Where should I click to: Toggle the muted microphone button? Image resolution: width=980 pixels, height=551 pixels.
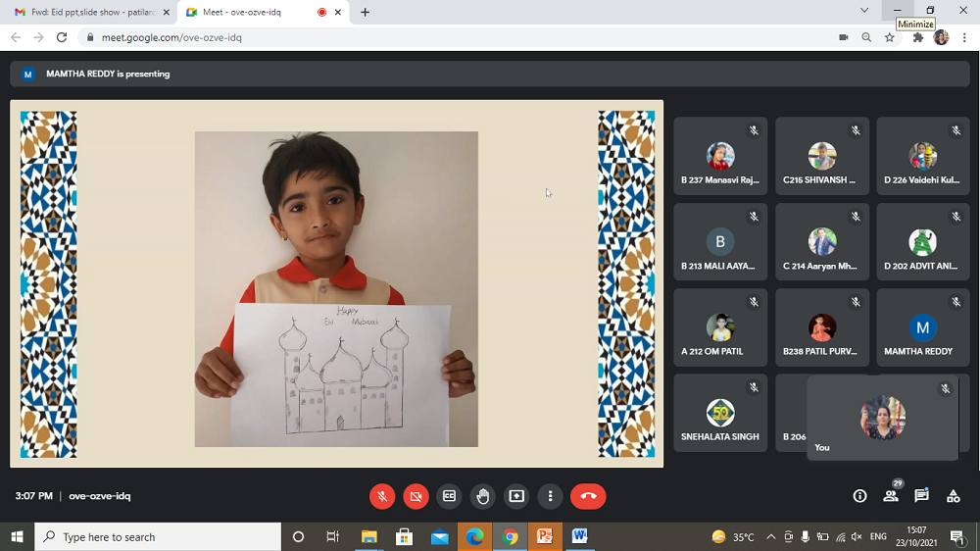point(382,496)
